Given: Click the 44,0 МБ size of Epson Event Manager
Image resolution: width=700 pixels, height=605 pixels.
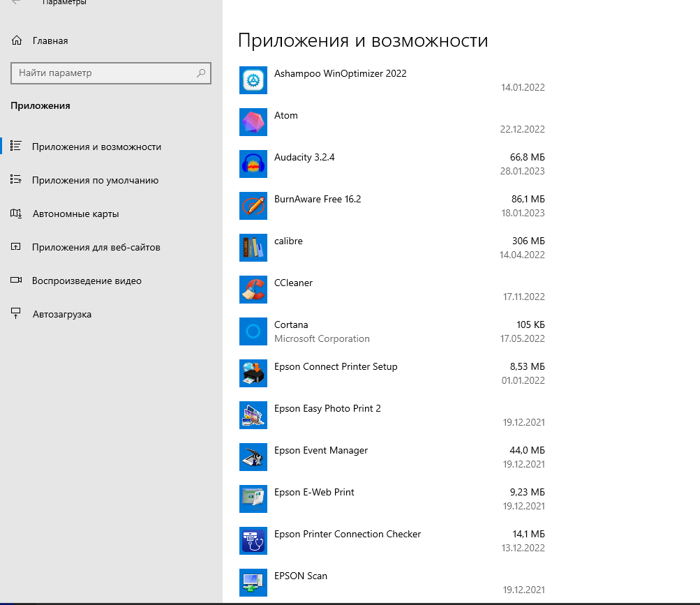Looking at the screenshot, I should click(x=527, y=451).
